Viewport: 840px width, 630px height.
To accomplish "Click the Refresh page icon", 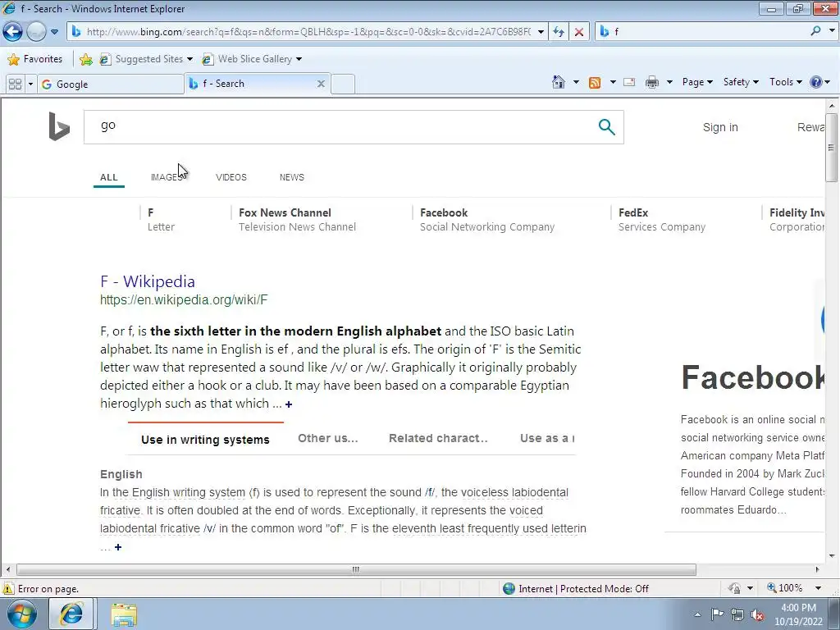I will (x=559, y=32).
